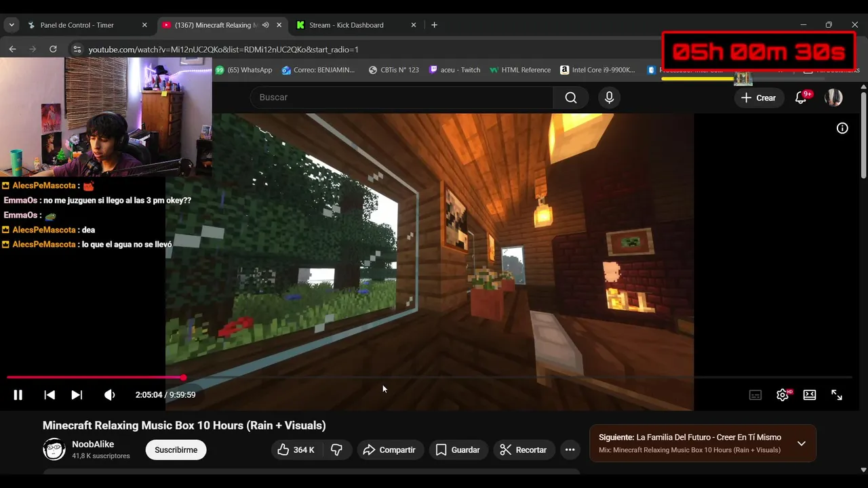Pause the video with the pause button
Screen dimensions: 868x488
click(x=18, y=395)
